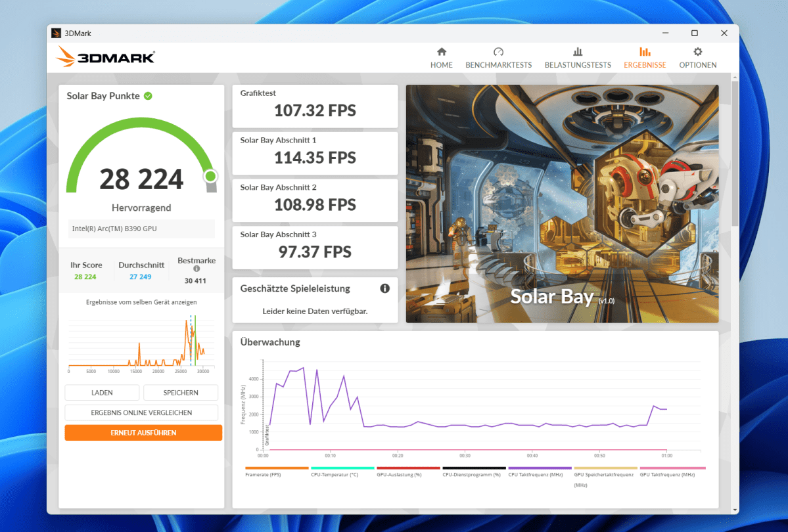Click the Durchschnitt value 27 249
This screenshot has width=788, height=532.
point(140,277)
